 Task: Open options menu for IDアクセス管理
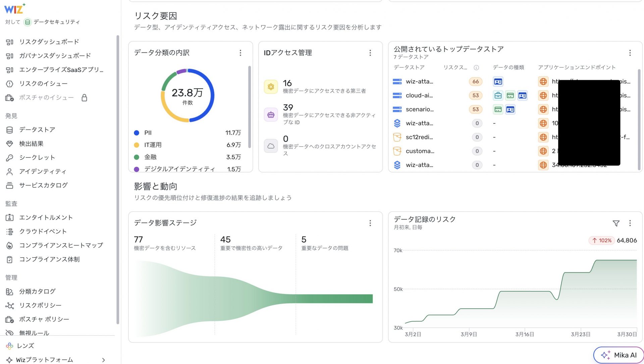pyautogui.click(x=370, y=53)
